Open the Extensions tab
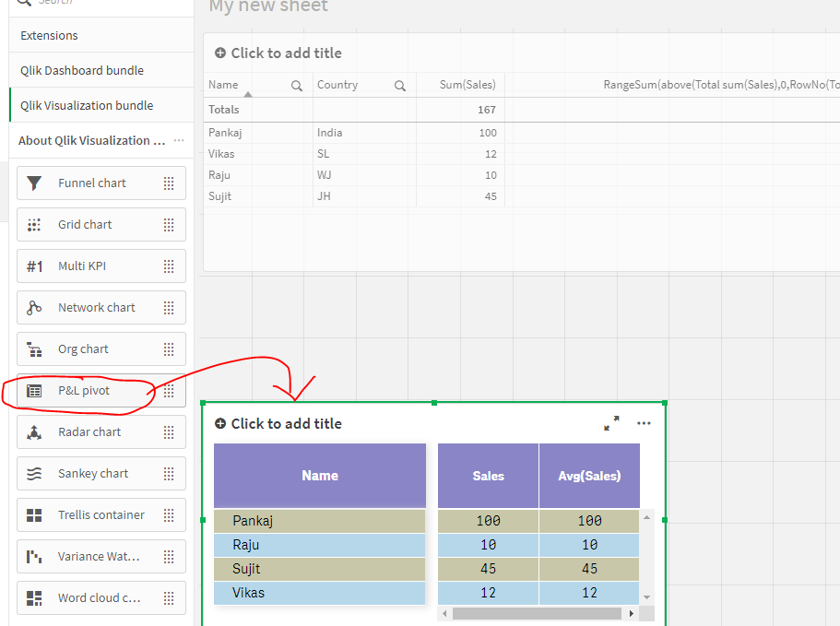840x626 pixels. tap(50, 35)
